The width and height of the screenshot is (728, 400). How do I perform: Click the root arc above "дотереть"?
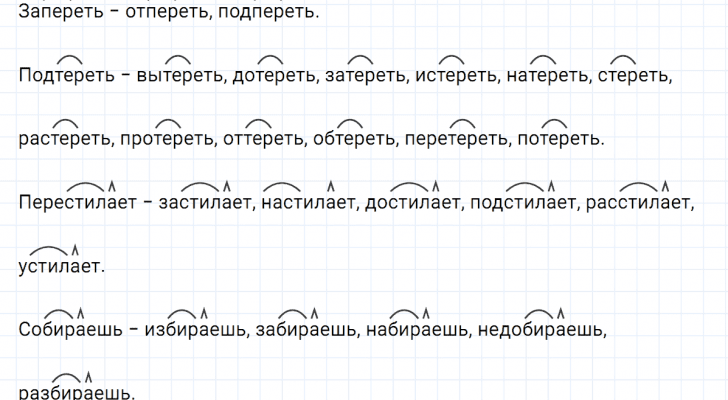tap(270, 59)
